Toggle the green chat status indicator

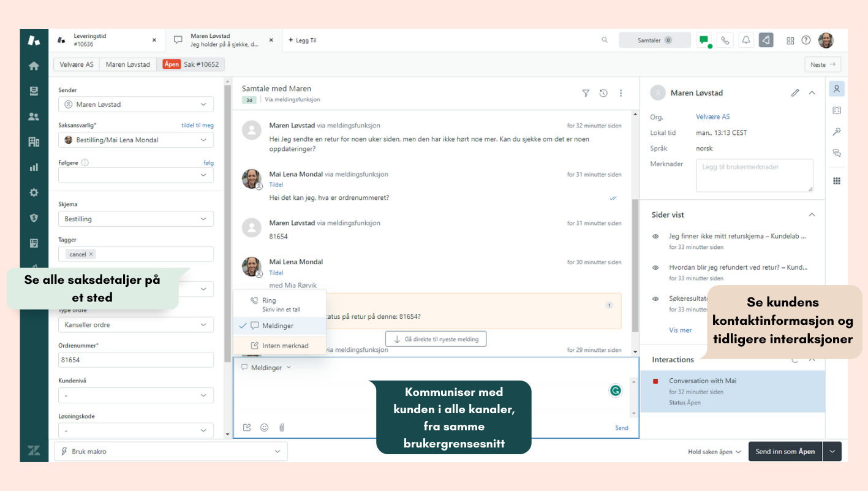pos(704,40)
